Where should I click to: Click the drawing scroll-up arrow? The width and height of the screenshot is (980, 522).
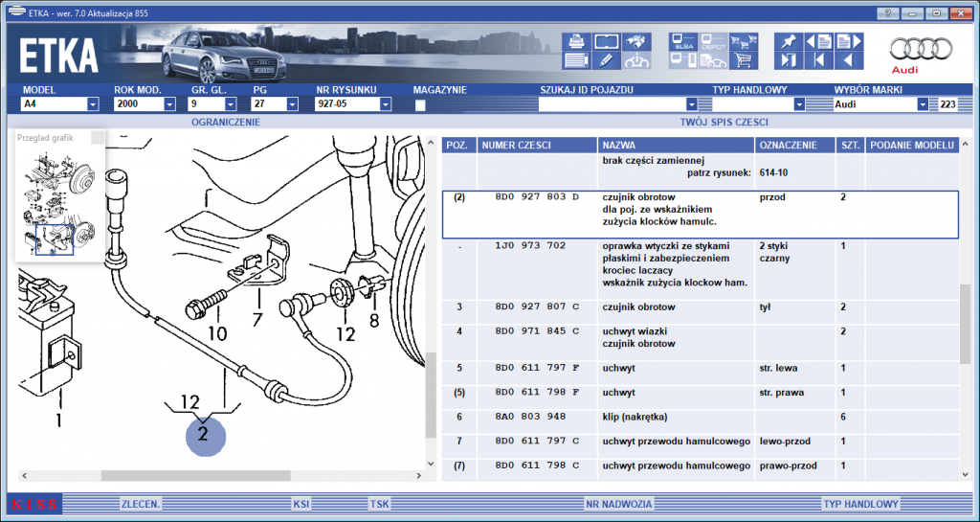pyautogui.click(x=430, y=144)
